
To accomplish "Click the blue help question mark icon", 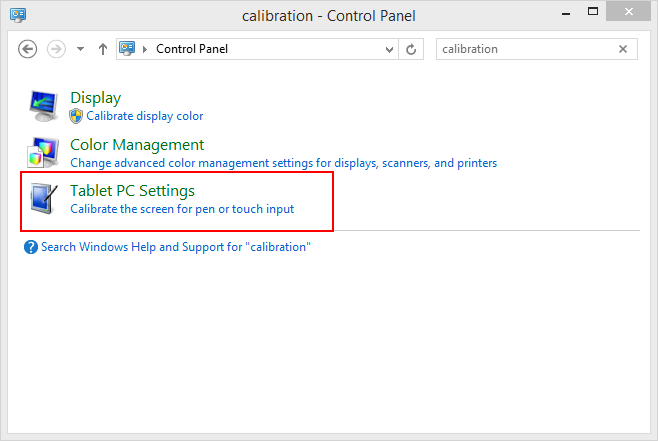I will coord(31,247).
